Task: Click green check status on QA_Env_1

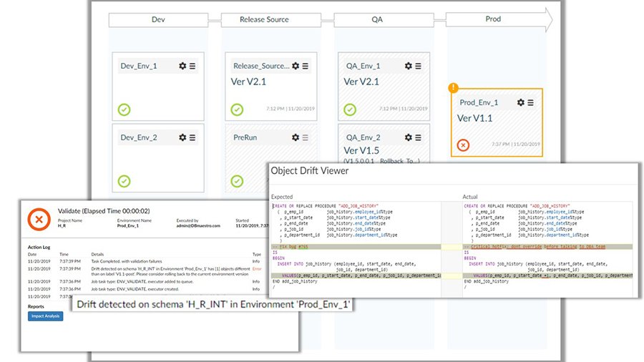Action: pos(350,109)
